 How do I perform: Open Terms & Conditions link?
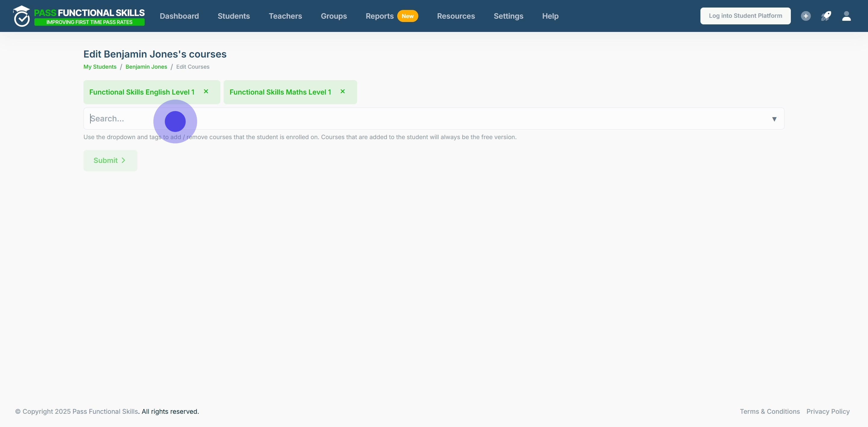tap(770, 412)
